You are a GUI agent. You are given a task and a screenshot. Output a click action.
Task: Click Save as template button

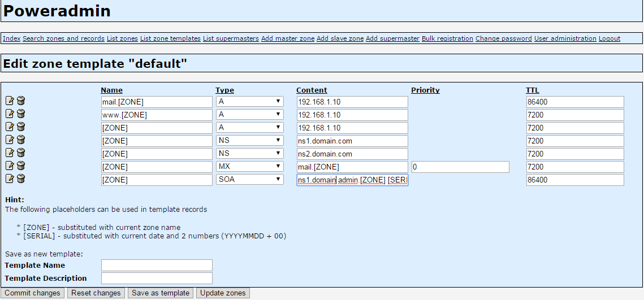(x=161, y=293)
